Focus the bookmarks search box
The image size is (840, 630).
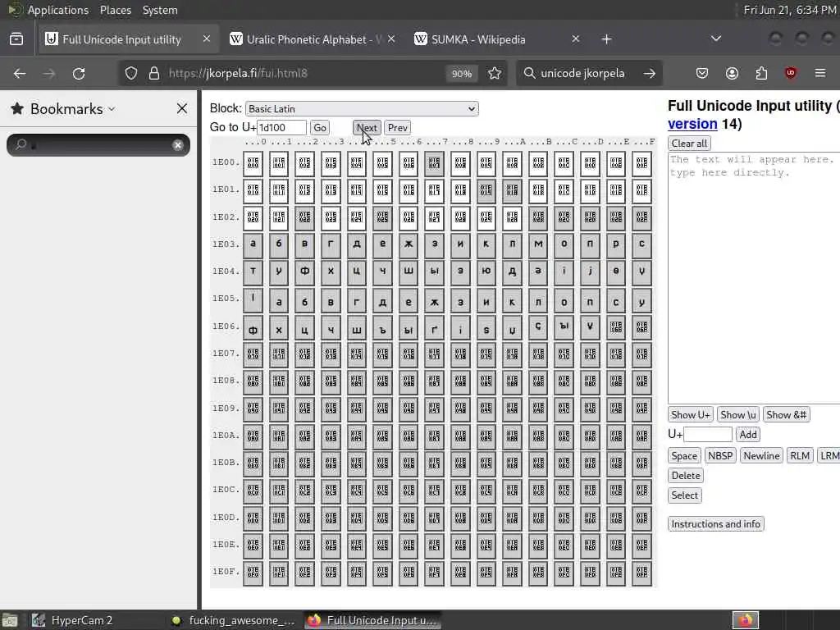(98, 145)
